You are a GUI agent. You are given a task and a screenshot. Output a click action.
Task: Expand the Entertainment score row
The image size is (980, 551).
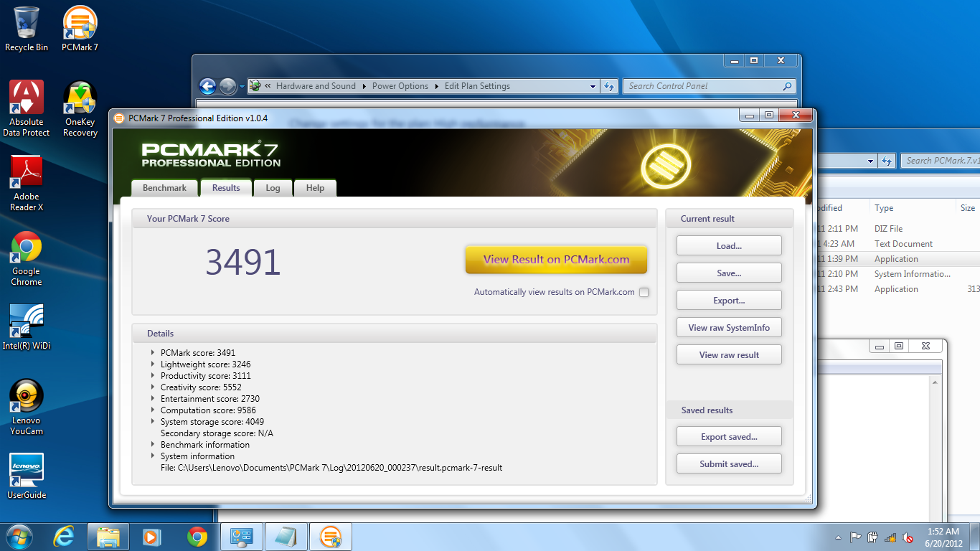tap(153, 399)
